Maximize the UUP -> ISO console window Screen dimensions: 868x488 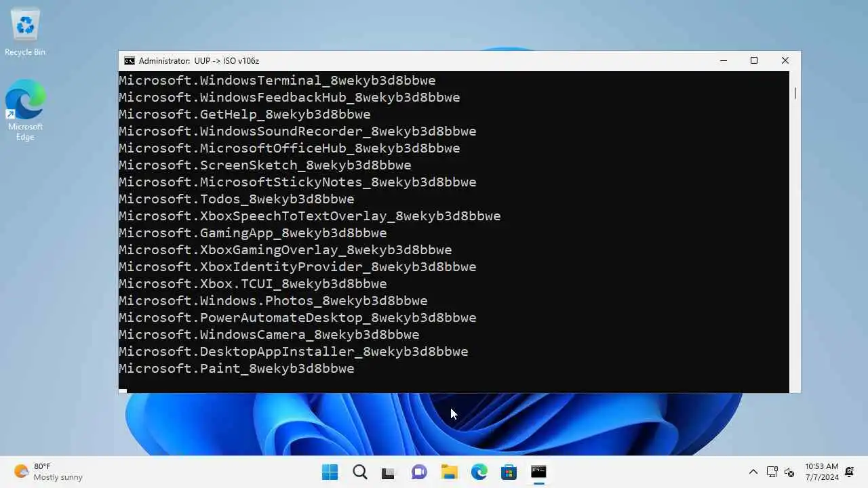coord(754,60)
